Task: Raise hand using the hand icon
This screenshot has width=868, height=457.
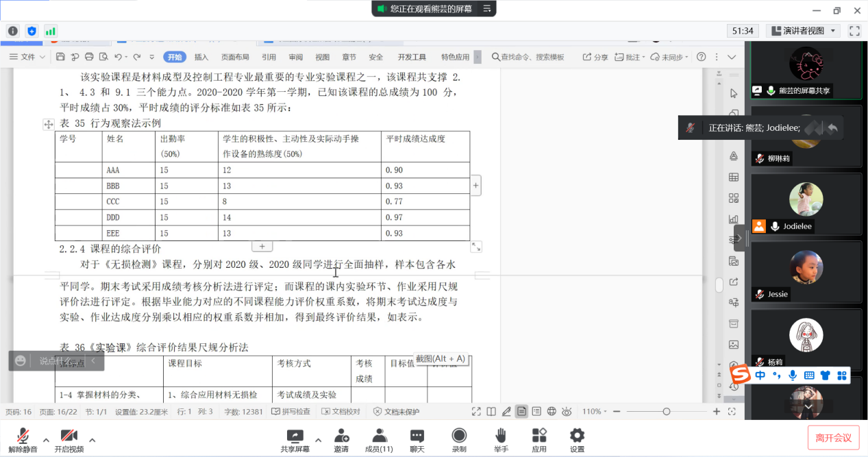Action: (x=501, y=436)
